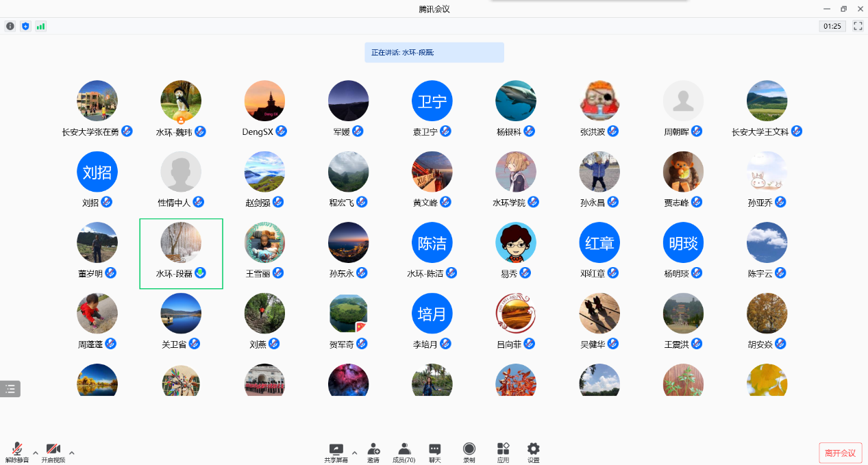Click the blue security shield icon

[x=25, y=26]
